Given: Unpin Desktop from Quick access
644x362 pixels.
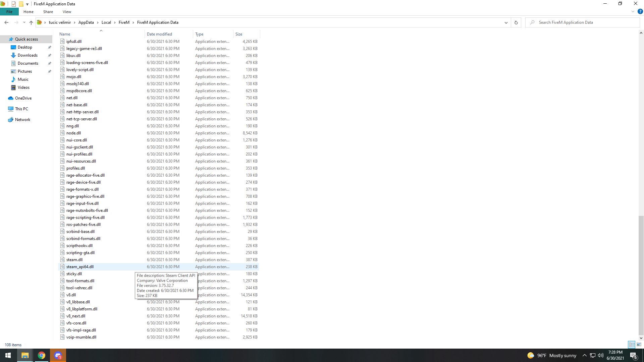Looking at the screenshot, I should [50, 47].
